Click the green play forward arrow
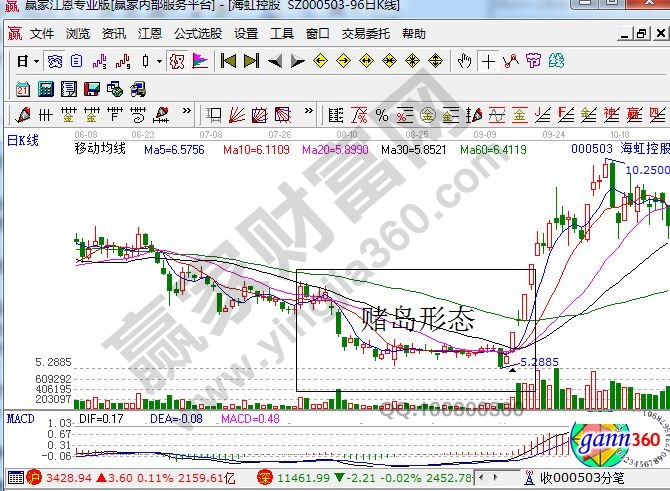This screenshot has height=491, width=670. (298, 62)
